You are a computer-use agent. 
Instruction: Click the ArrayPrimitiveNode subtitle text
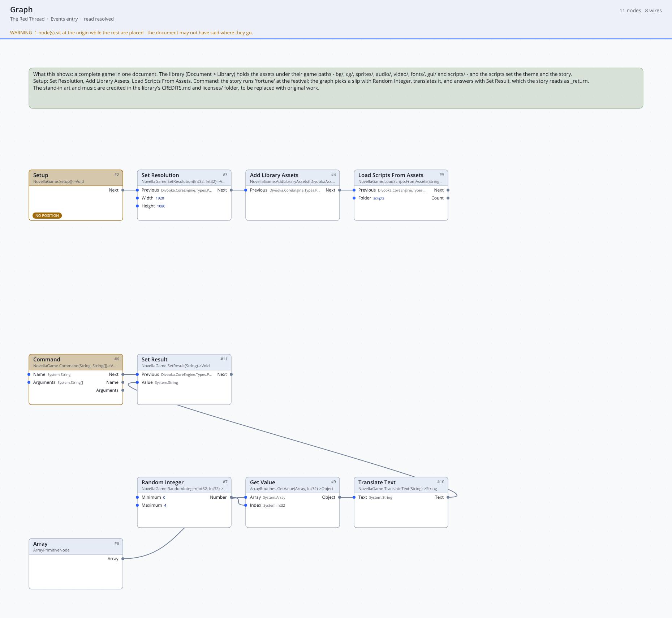coord(51,550)
